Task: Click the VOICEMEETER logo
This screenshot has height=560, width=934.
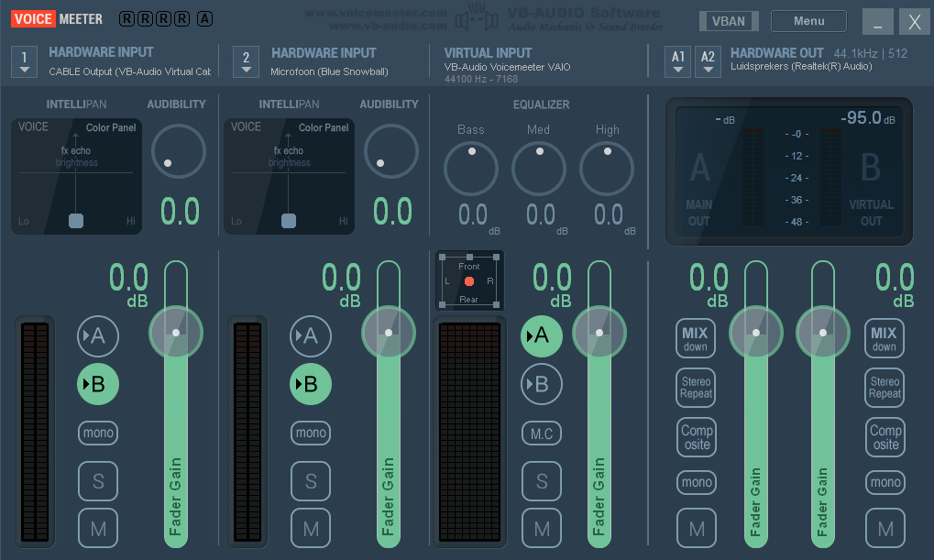Action: (57, 19)
